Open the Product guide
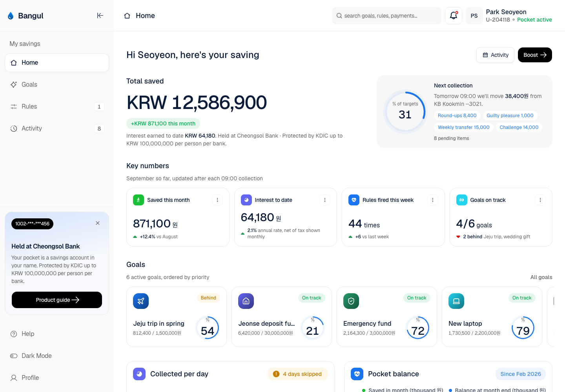Screen dimensions: 565x392 click(57, 300)
